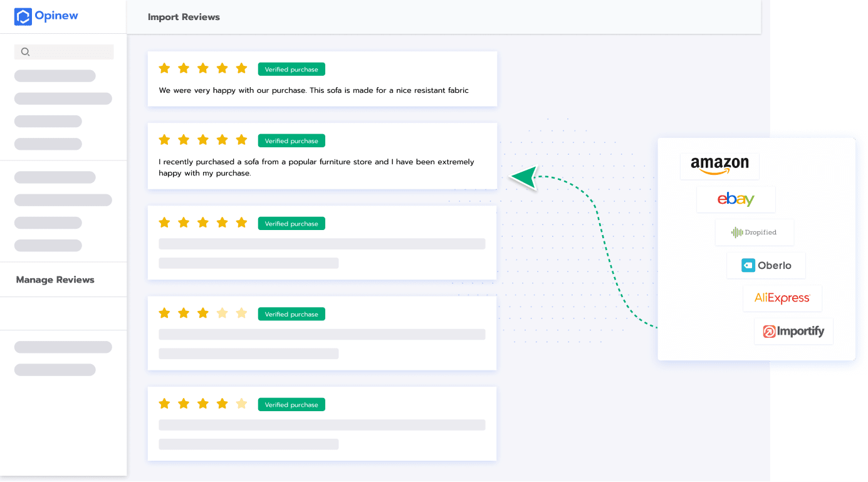The height and width of the screenshot is (482, 868).
Task: Click the Opinew brand name text
Action: [x=56, y=16]
